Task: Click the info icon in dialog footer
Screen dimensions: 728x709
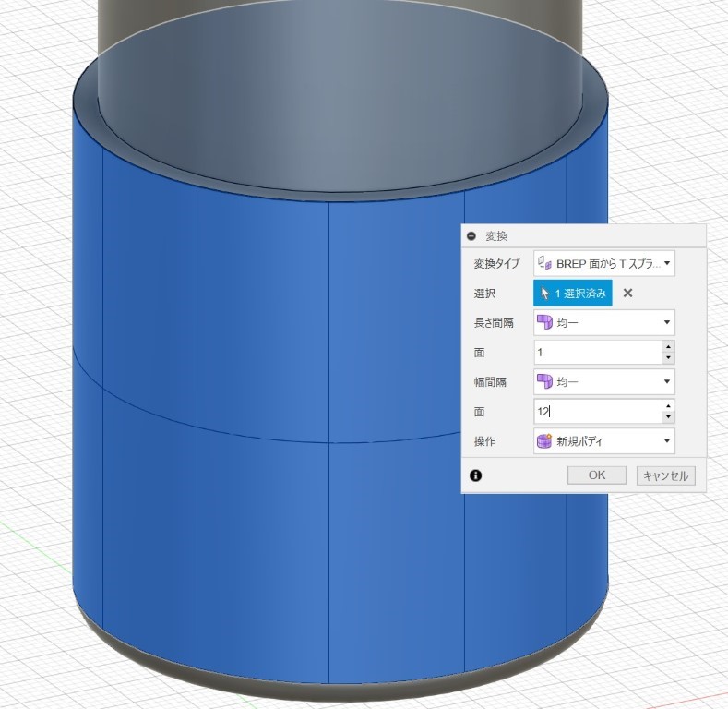Action: (476, 475)
